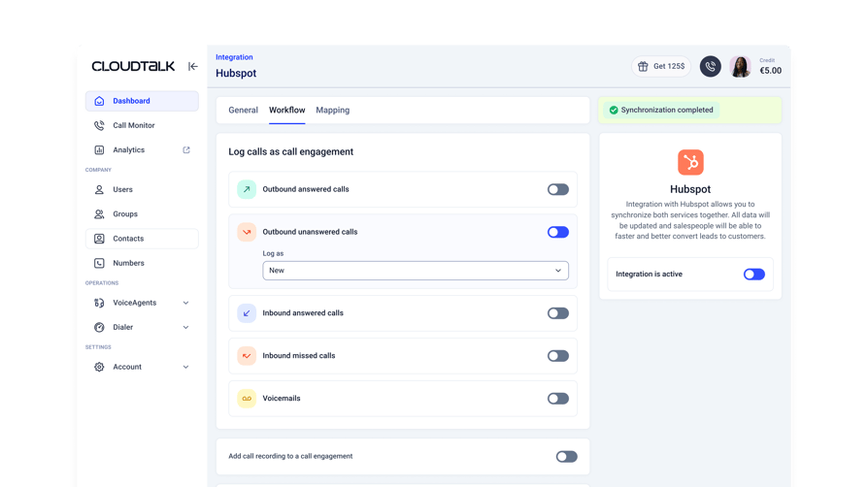The height and width of the screenshot is (487, 868).
Task: Go to Contacts in the sidebar
Action: click(x=142, y=239)
